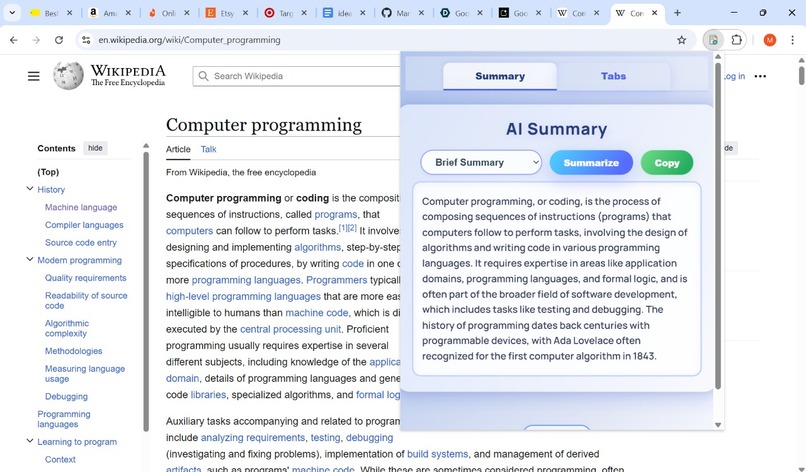The image size is (806, 472).
Task: Click the popup scroll up arrow
Action: [x=718, y=57]
